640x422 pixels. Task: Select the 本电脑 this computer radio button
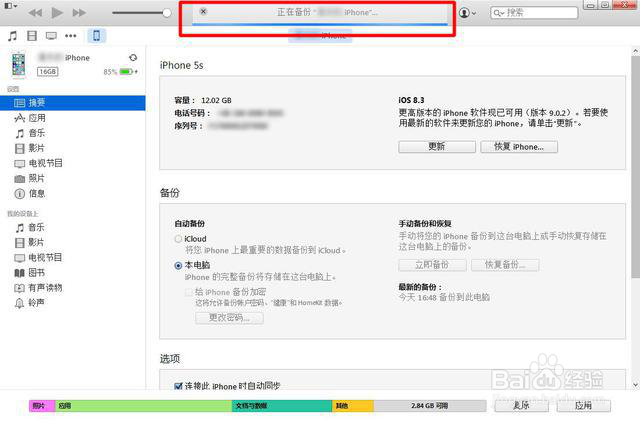178,266
